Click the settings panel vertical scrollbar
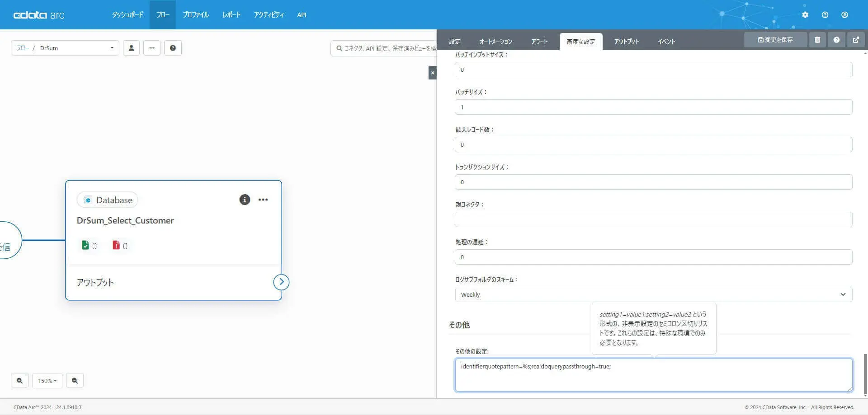The width and height of the screenshot is (868, 415). 865,374
